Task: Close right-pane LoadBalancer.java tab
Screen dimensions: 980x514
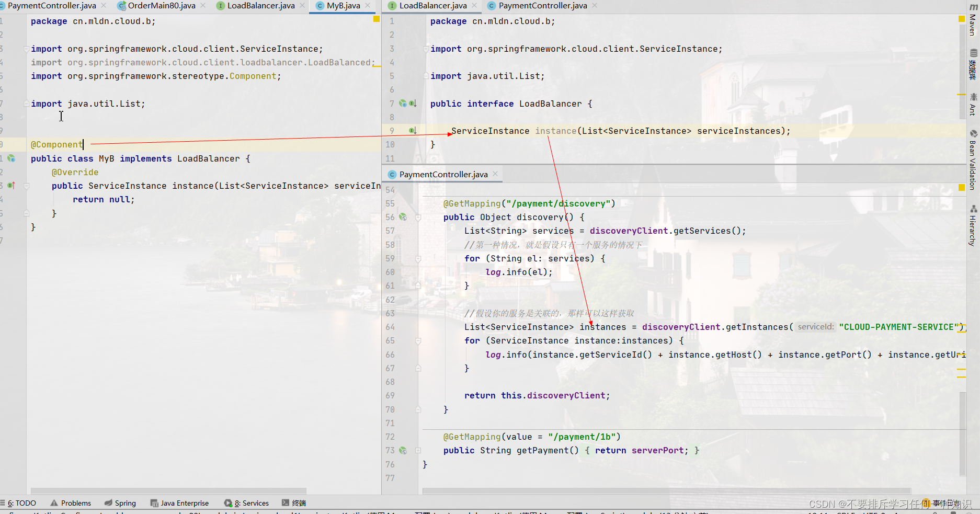Action: click(474, 5)
